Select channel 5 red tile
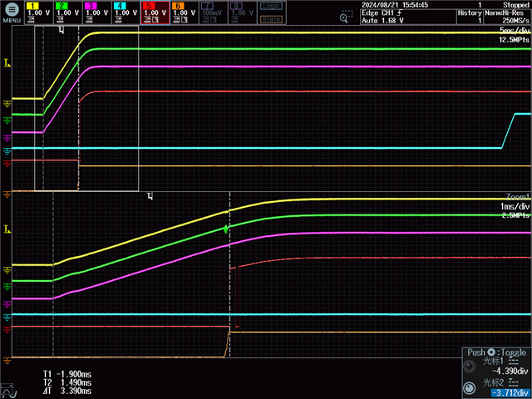The image size is (532, 399). click(155, 12)
